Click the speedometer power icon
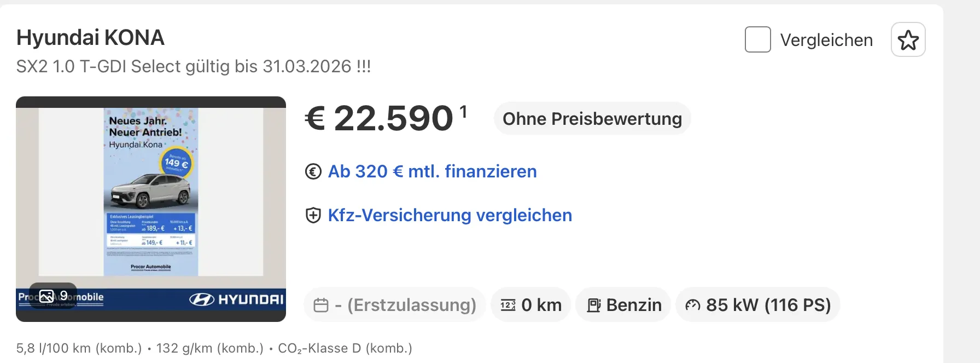This screenshot has width=980, height=363. coord(692,305)
